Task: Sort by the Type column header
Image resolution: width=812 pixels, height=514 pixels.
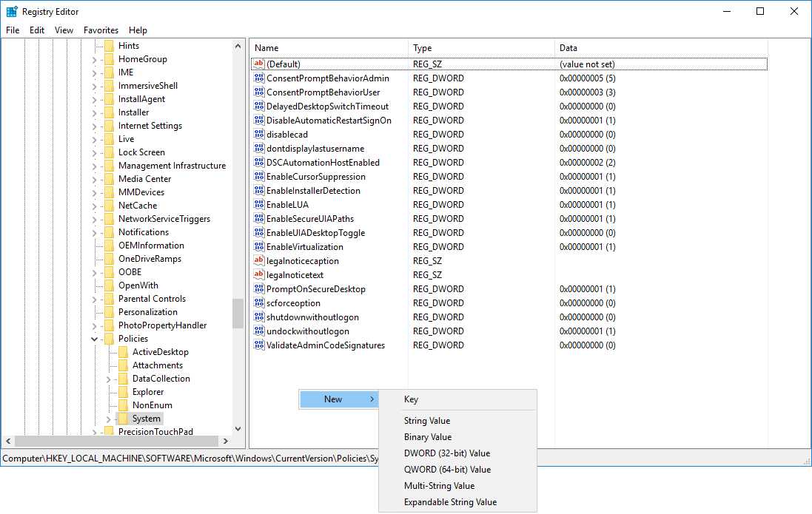Action: pos(481,47)
